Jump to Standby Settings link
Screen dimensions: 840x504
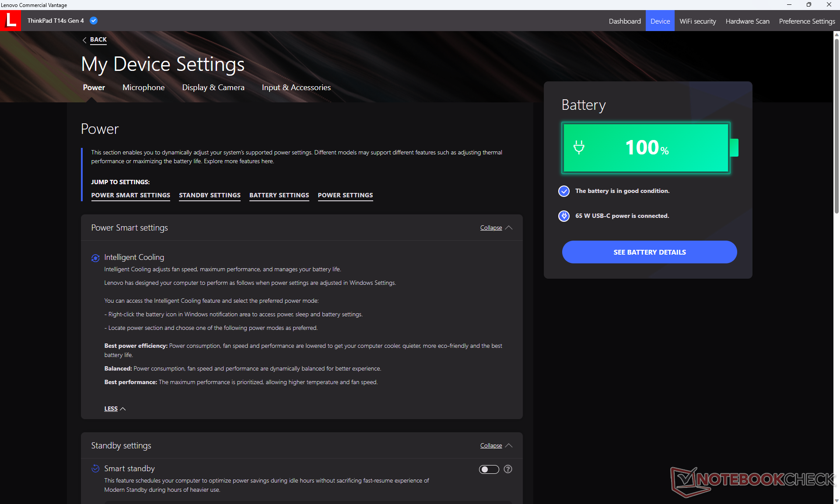(x=210, y=195)
